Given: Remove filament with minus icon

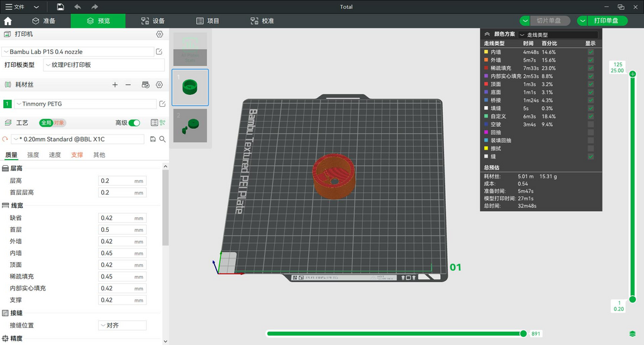Looking at the screenshot, I should coord(128,84).
